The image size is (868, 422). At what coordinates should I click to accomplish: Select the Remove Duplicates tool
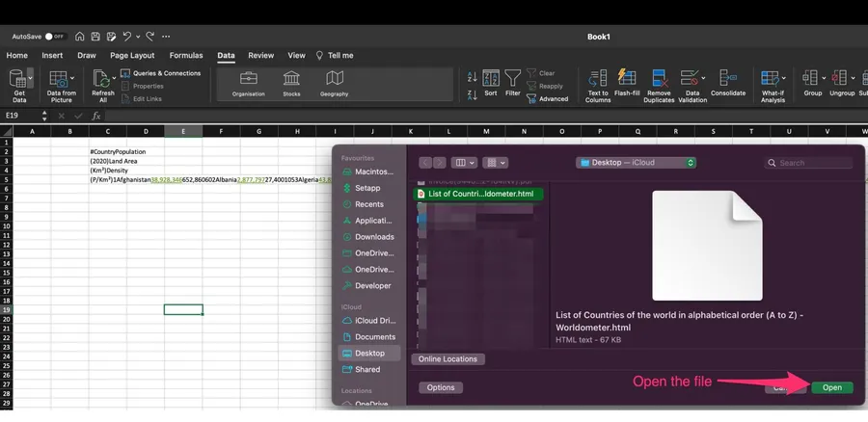(660, 78)
